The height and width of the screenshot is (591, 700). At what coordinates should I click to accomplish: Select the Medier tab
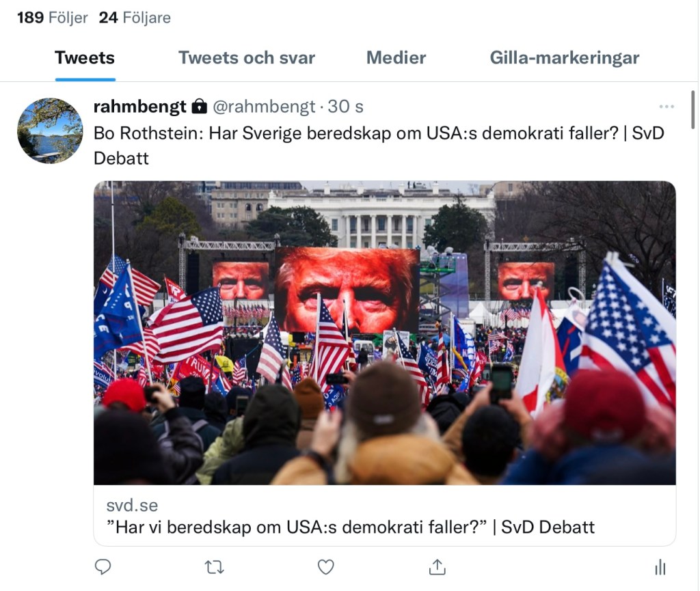(396, 58)
